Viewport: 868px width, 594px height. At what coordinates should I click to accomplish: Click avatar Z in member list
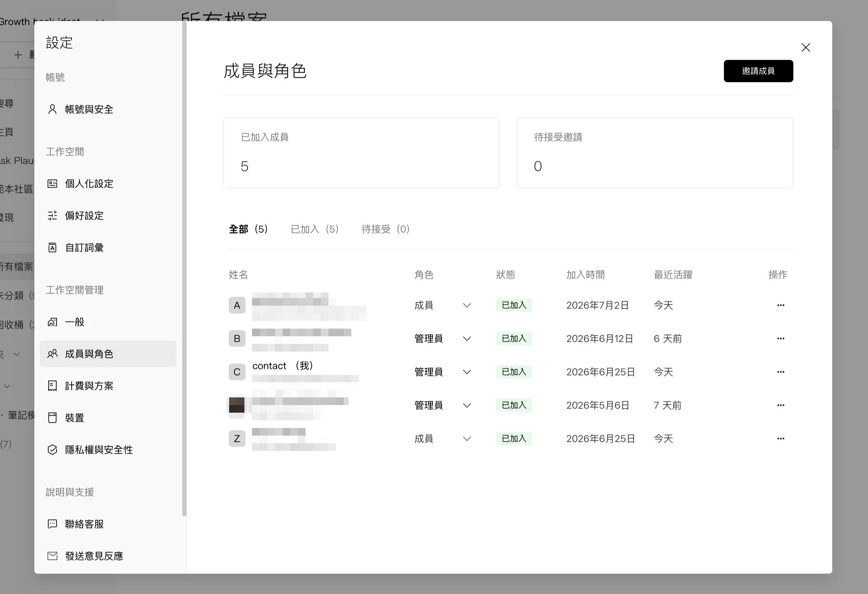(237, 438)
